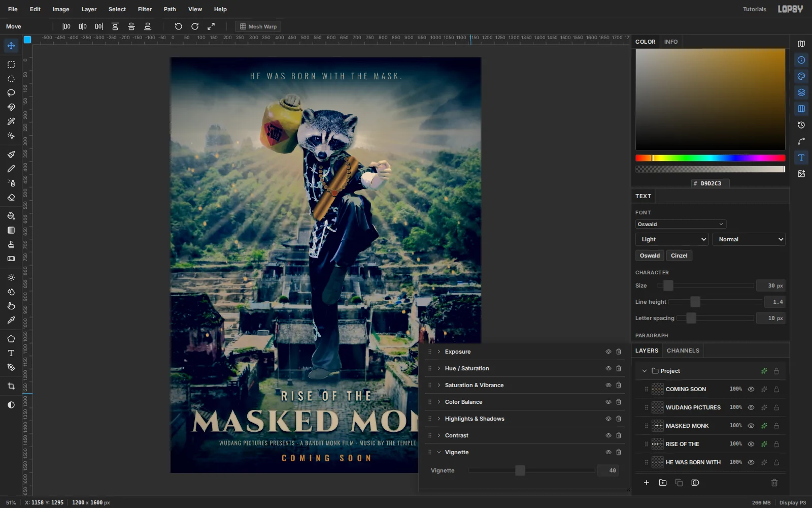The width and height of the screenshot is (812, 508).
Task: Choose the Lasso selection tool
Action: pos(11,93)
